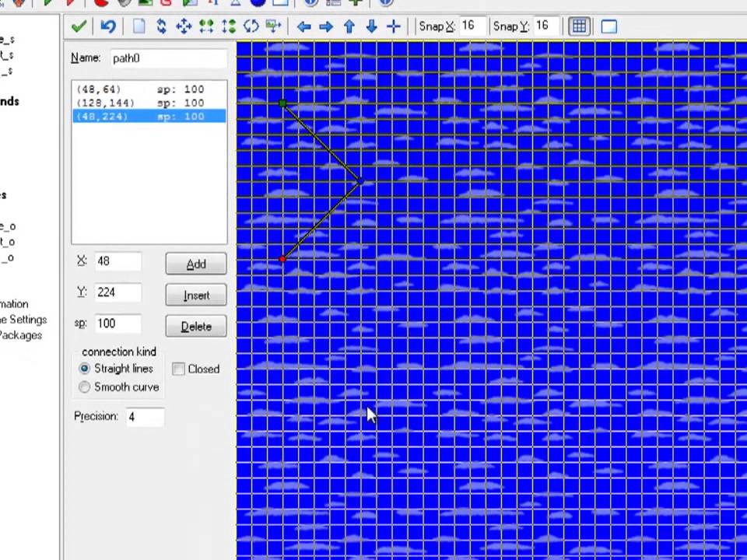Viewport: 747px width, 560px height.
Task: Click the Y coordinate field
Action: 117,292
